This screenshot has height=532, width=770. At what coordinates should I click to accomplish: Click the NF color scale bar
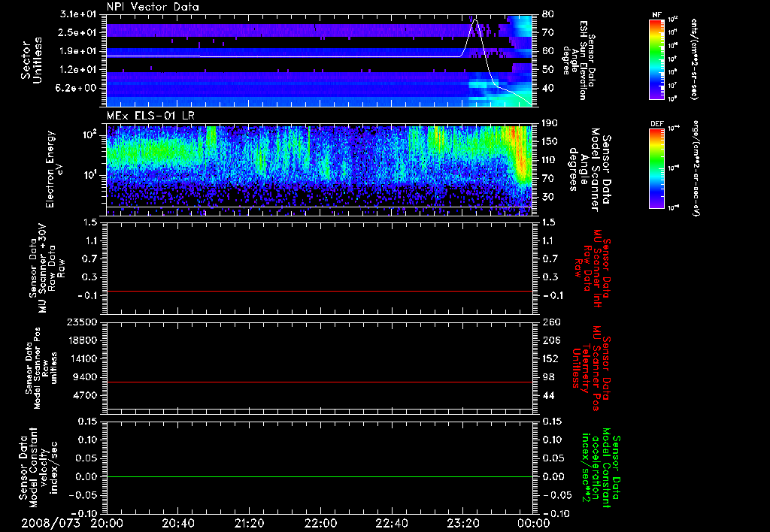coord(654,60)
